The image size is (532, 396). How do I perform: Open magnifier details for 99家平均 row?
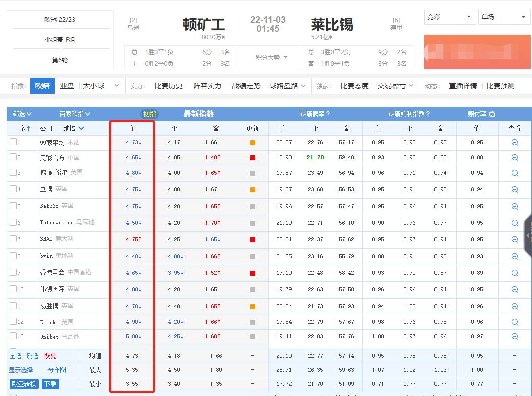coord(514,142)
